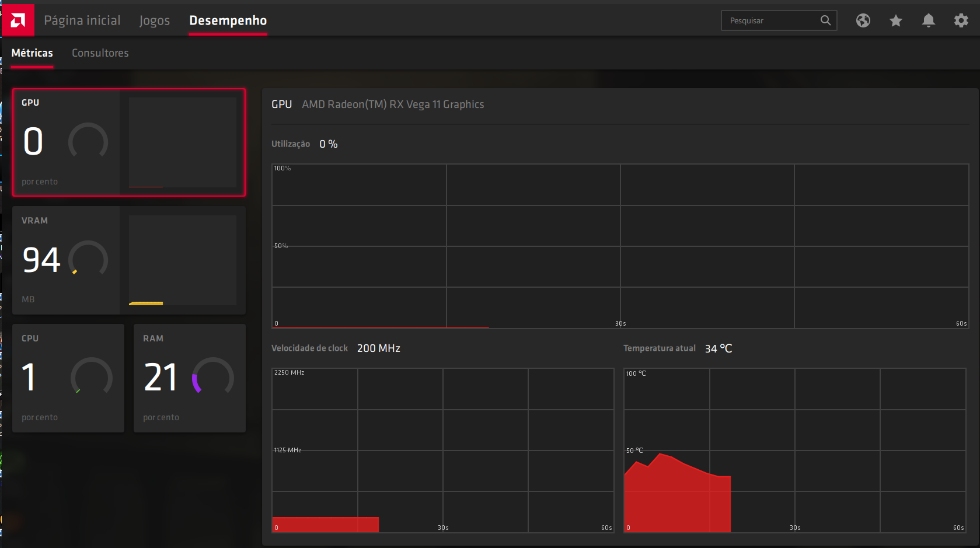Select the GPU metric card
This screenshot has width=980, height=548.
129,142
